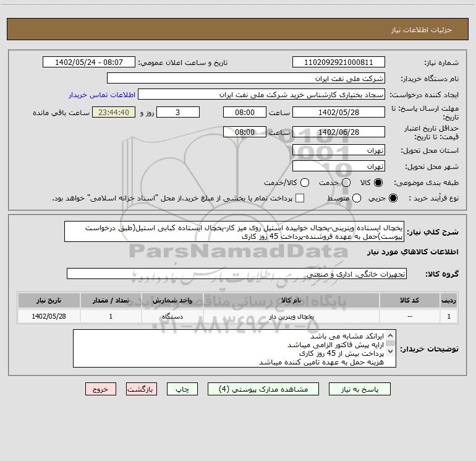Tick the Islamic treasury bonds payment checkbox
Image resolution: width=476 pixels, height=461 pixels.
300,198
